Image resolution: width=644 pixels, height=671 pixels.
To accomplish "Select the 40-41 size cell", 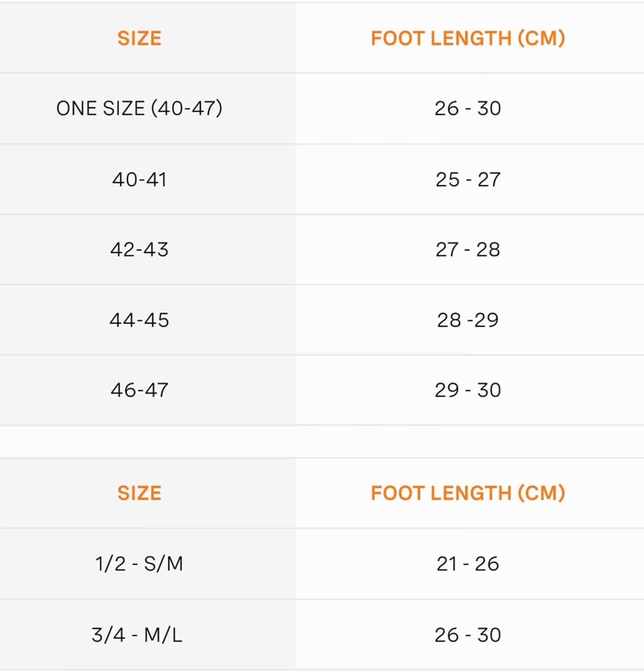I will click(139, 179).
